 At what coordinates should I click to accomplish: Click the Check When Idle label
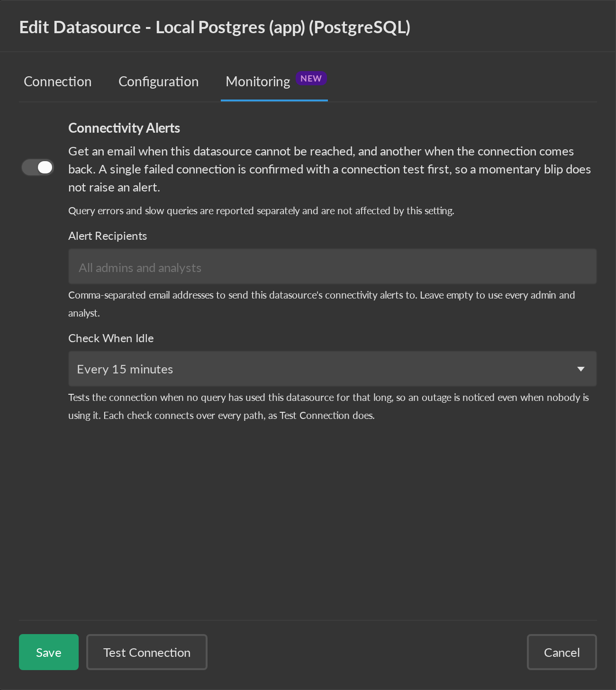pyautogui.click(x=111, y=338)
